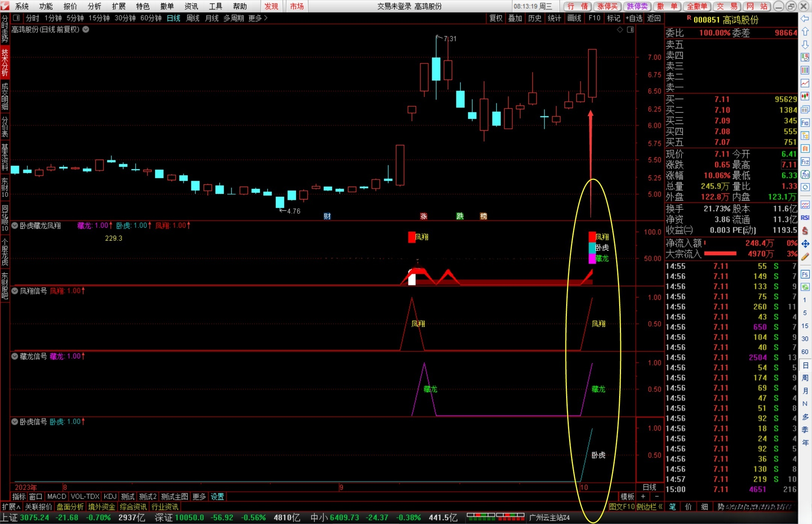Toggle the 藏龙信号 panel round button

15,356
